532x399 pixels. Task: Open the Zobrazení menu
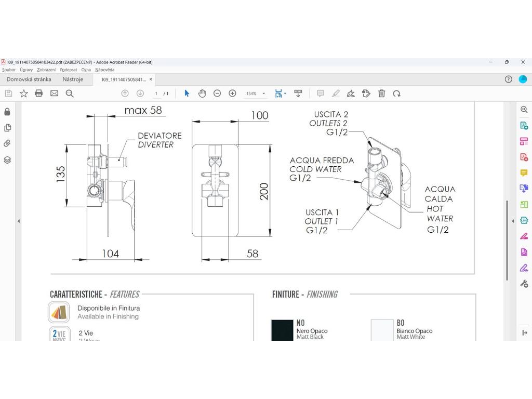pos(46,70)
